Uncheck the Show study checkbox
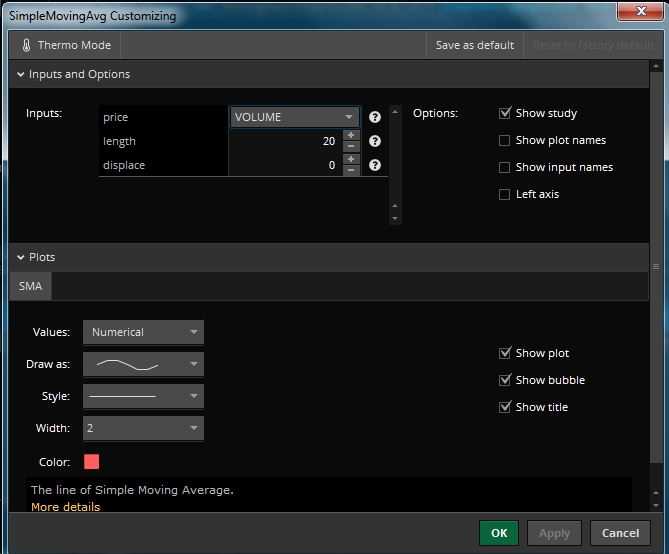Screen dimensions: 669x554 [505, 113]
